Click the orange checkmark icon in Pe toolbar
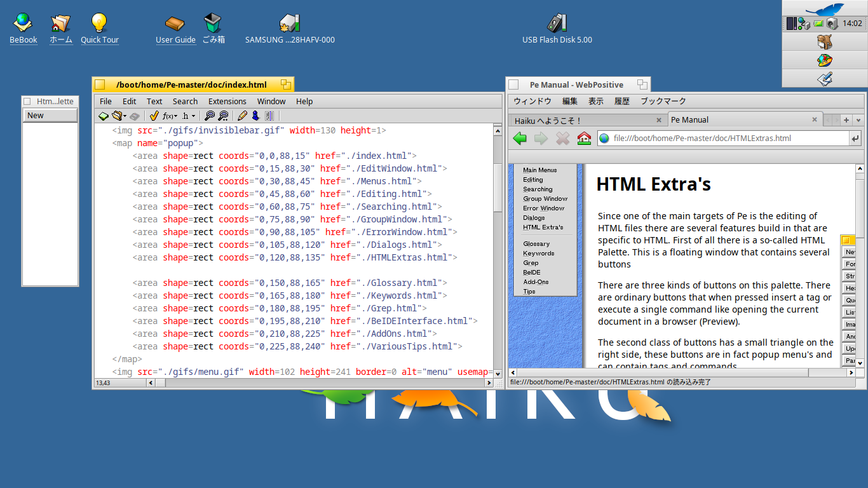 [153, 116]
